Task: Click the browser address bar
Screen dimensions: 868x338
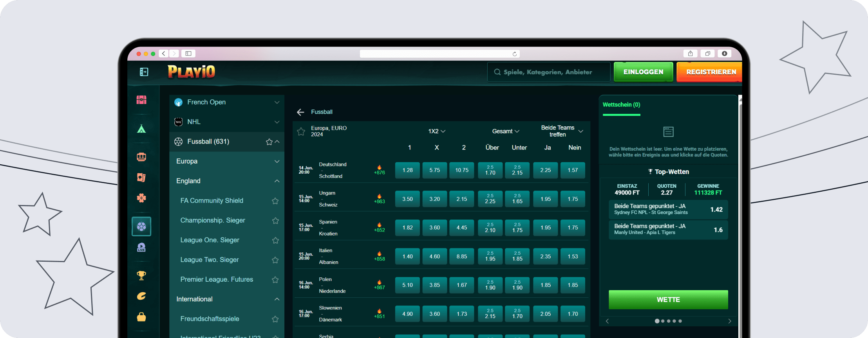Action: coord(439,54)
